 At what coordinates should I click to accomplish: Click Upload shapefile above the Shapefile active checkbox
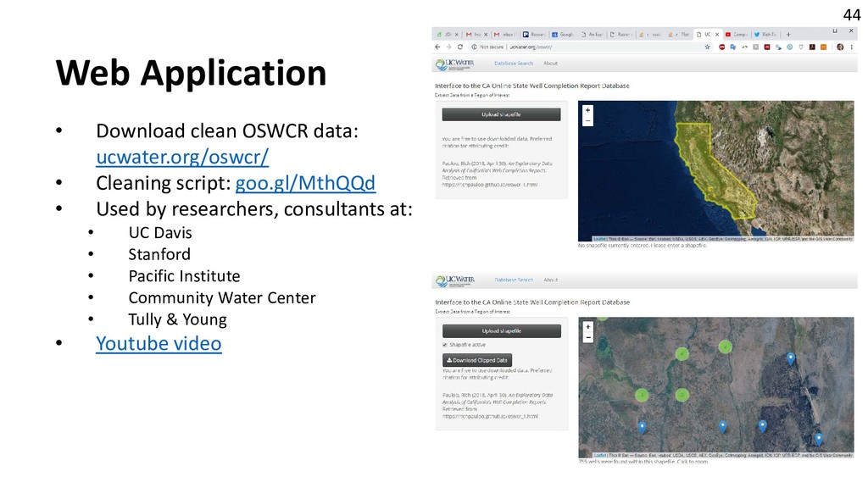502,331
